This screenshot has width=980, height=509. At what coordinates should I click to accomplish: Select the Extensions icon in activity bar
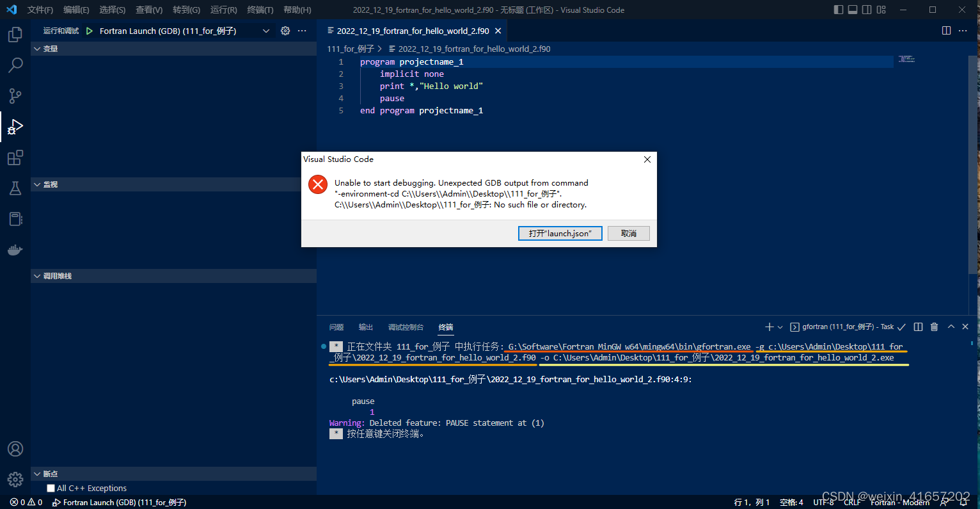point(15,158)
